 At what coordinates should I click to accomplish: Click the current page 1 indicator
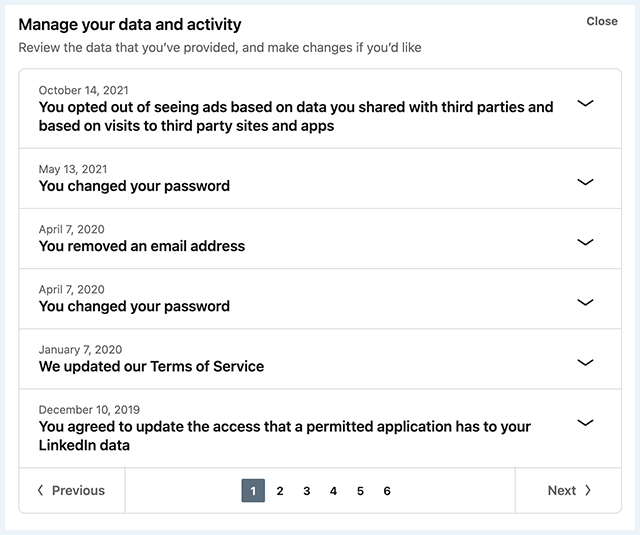coord(253,491)
